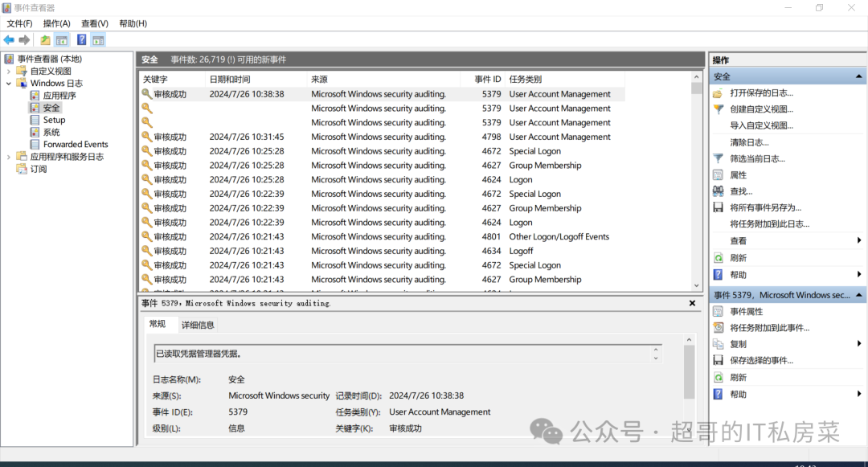Select Forwarded Events in tree

click(76, 145)
